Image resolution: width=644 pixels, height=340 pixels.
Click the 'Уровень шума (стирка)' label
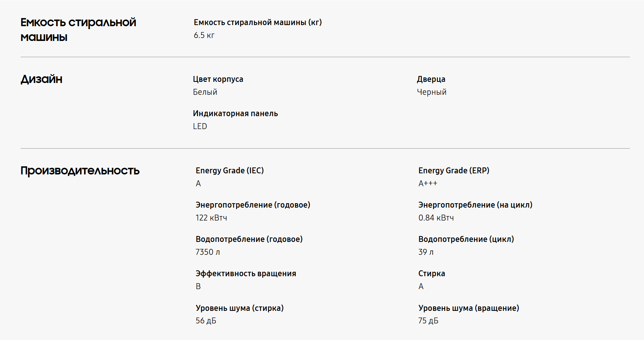point(239,308)
